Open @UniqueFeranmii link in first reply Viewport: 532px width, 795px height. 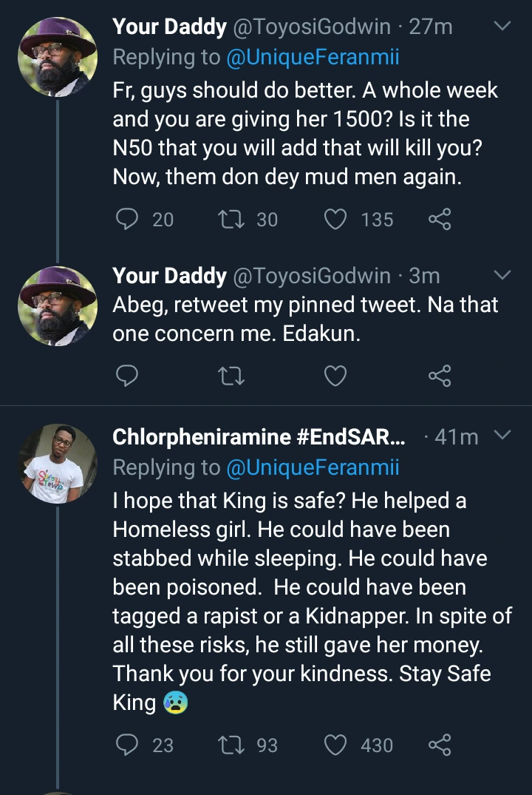coord(313,58)
